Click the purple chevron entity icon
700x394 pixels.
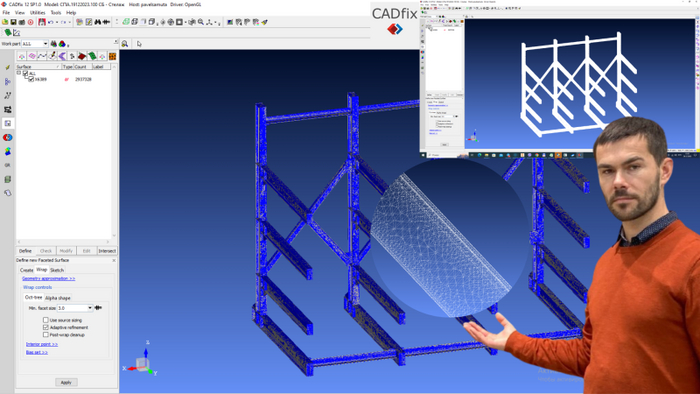point(62,56)
